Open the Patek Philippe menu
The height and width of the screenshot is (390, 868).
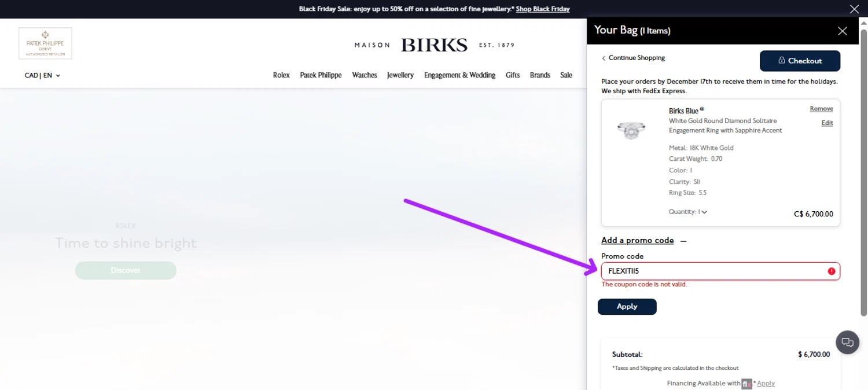click(321, 75)
